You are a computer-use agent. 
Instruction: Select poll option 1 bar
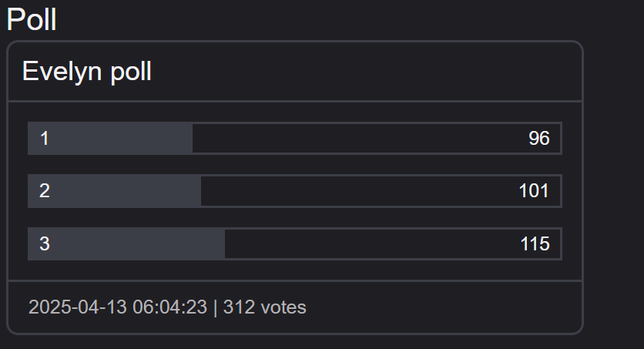[295, 139]
